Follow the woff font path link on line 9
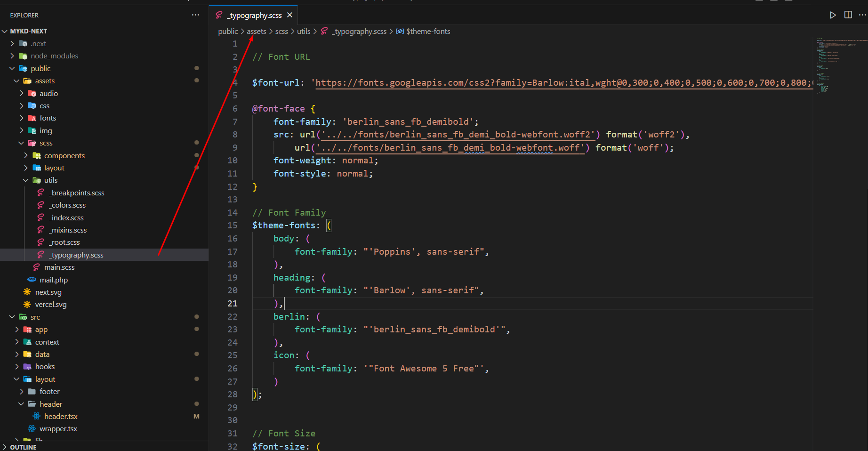The height and width of the screenshot is (451, 868). (x=450, y=148)
